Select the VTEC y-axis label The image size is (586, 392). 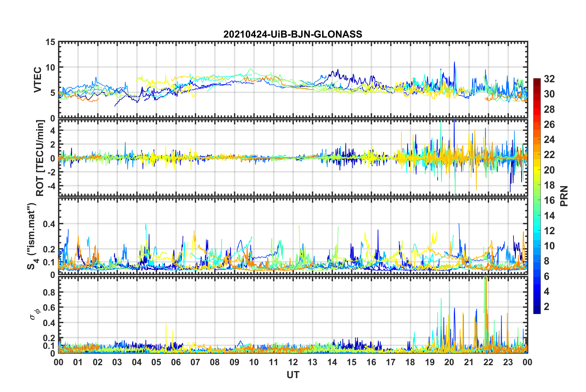pyautogui.click(x=38, y=80)
